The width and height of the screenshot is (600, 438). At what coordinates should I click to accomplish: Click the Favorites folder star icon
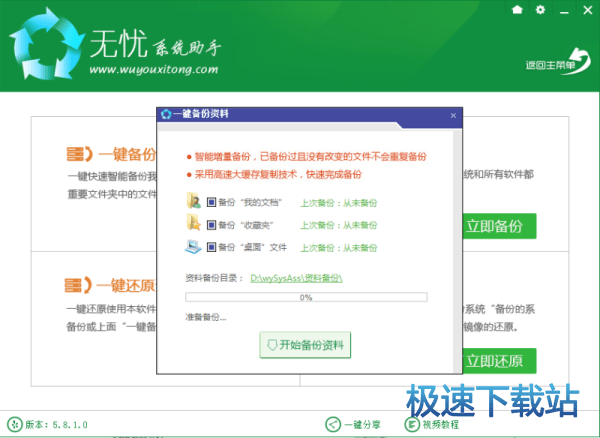194,223
